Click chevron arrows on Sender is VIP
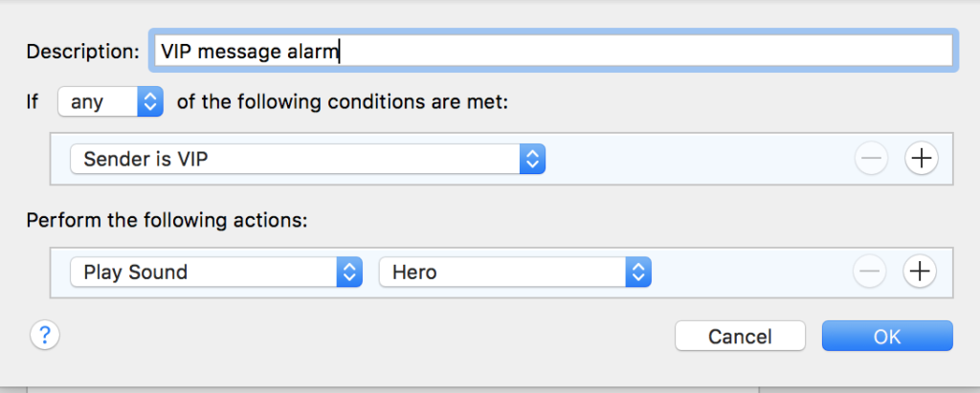 coord(532,159)
